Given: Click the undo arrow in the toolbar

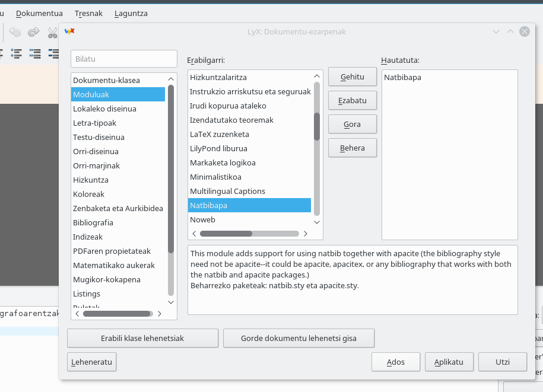Looking at the screenshot, I should click(15, 32).
